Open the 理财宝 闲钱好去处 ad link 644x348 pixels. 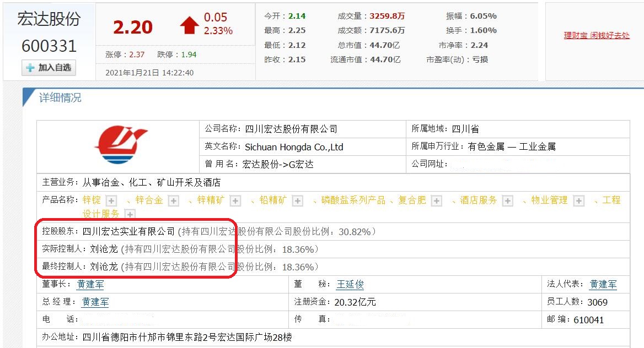point(597,35)
